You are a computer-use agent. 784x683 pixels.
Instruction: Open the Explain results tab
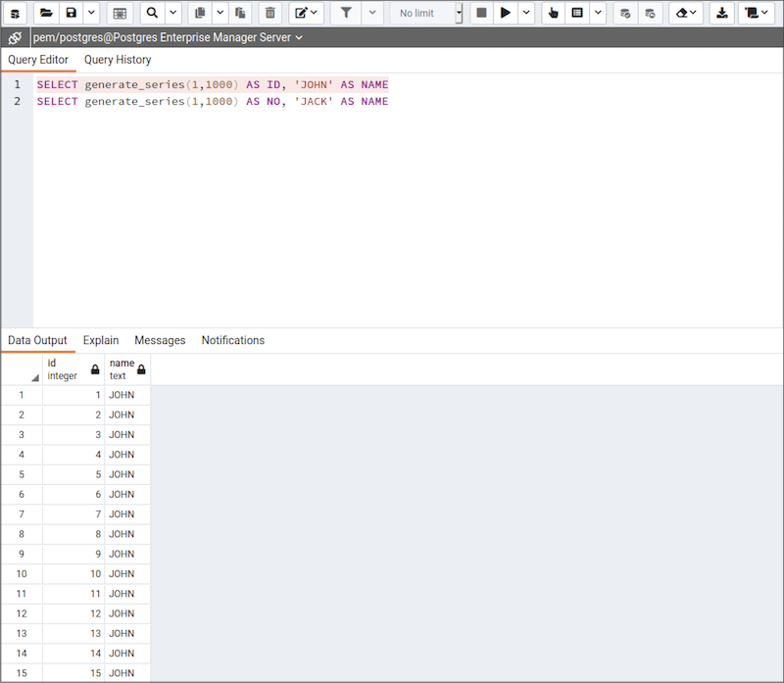click(x=101, y=340)
